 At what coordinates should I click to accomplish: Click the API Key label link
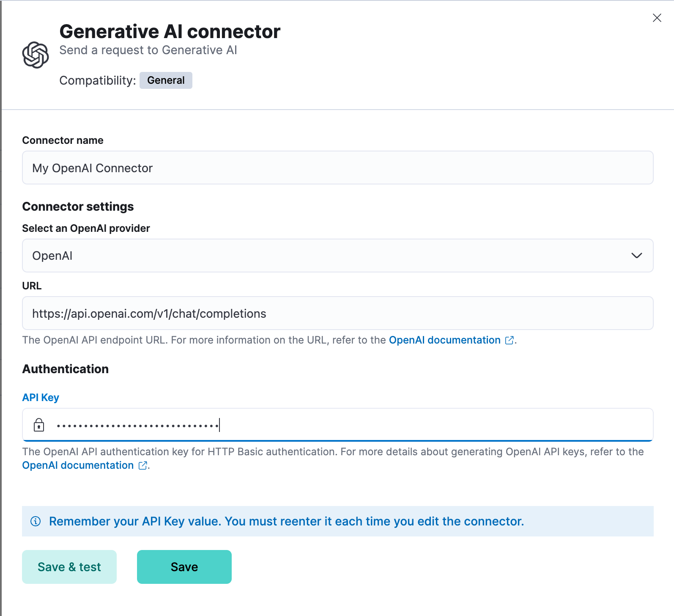click(x=41, y=397)
